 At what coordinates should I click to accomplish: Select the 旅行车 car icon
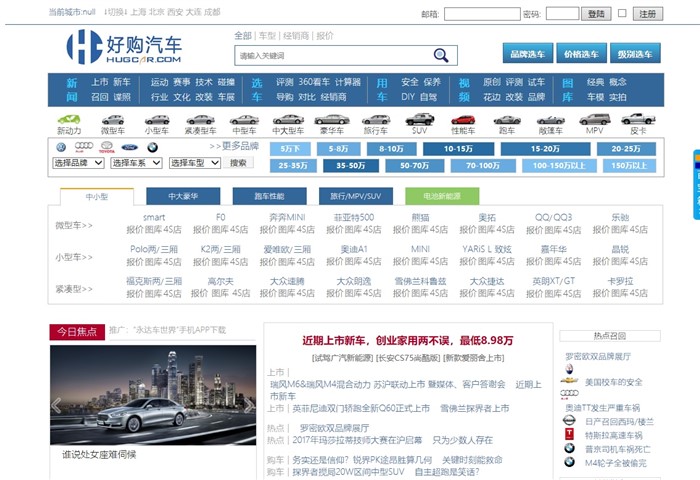pyautogui.click(x=376, y=119)
